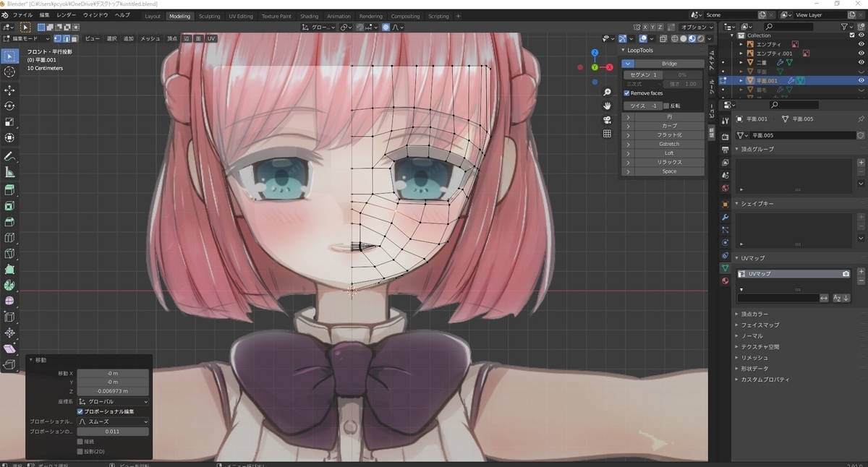The image size is (868, 467).
Task: Click the Bridge button in LoopTools
Action: click(x=669, y=64)
